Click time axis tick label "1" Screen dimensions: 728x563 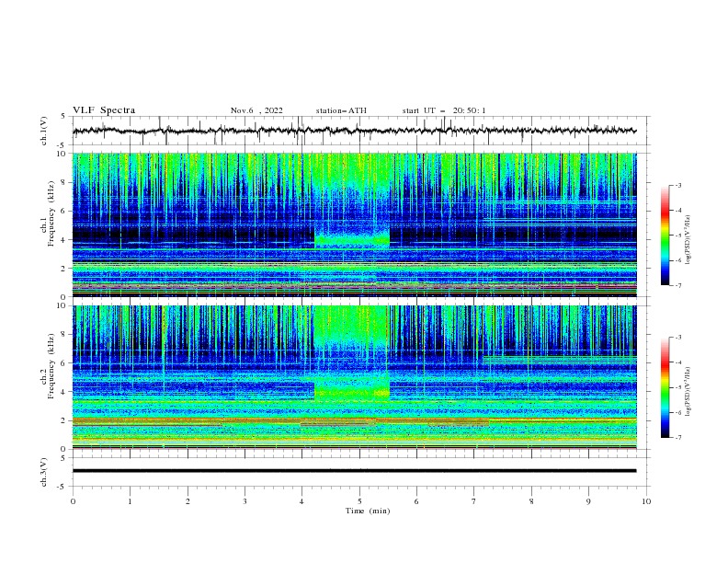point(130,501)
